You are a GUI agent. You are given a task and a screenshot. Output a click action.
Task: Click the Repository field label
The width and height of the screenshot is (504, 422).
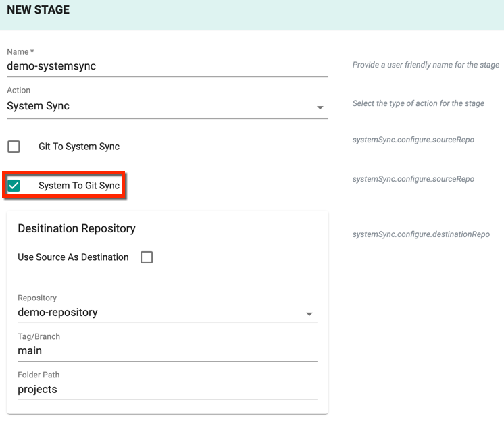(x=37, y=298)
